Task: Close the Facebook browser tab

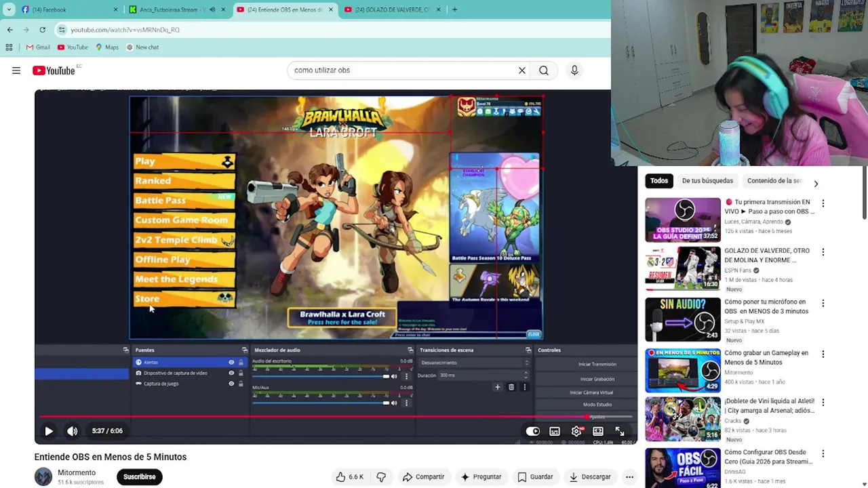Action: [115, 9]
